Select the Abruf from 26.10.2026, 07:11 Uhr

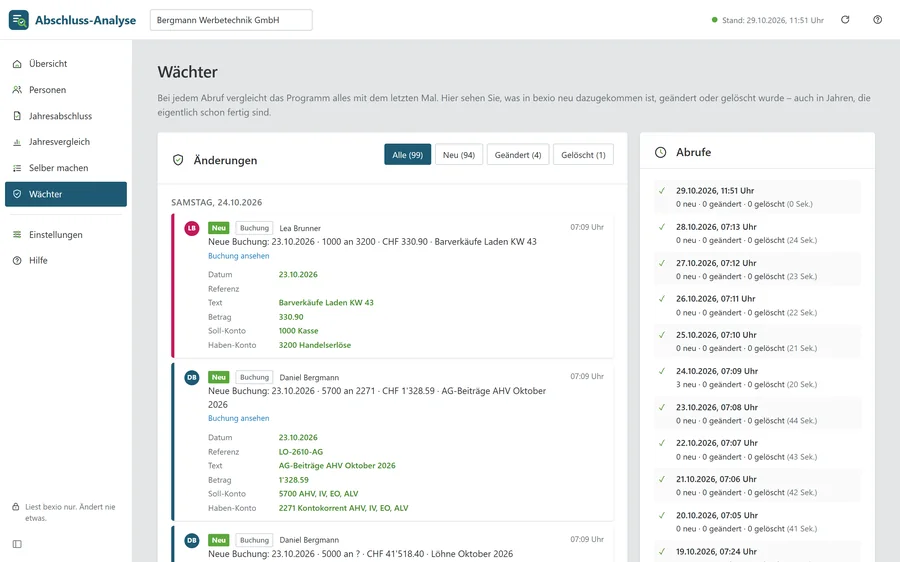coord(757,305)
